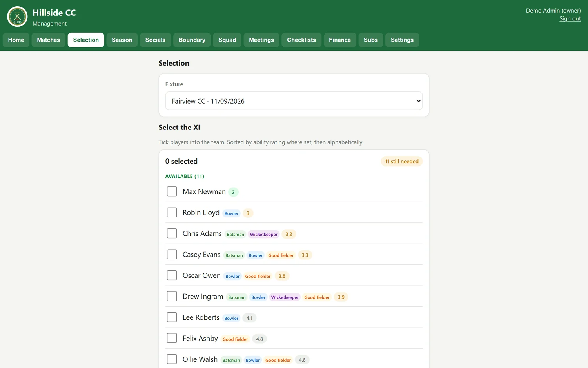Click Drew Ingram's Wicketkeeper tag
Screen dimensions: 588x368
pos(285,297)
